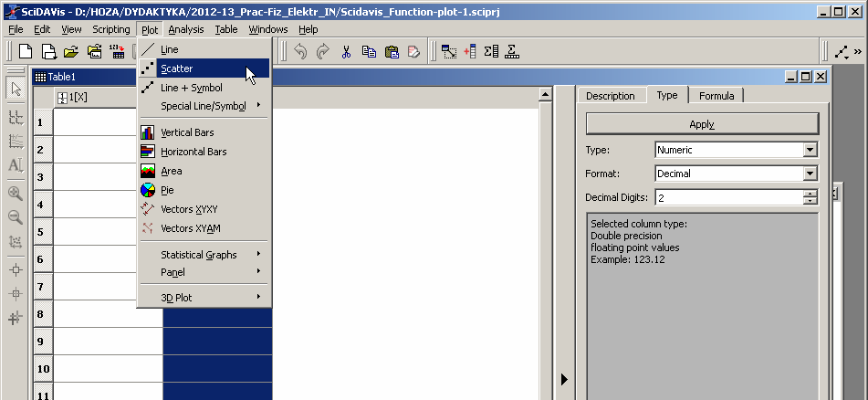Choose Area plot option
Image resolution: width=868 pixels, height=400 pixels.
(x=204, y=171)
